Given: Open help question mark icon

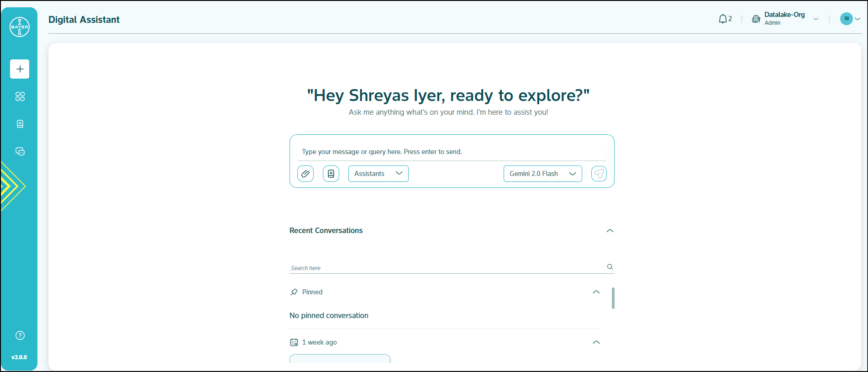Looking at the screenshot, I should tap(20, 335).
